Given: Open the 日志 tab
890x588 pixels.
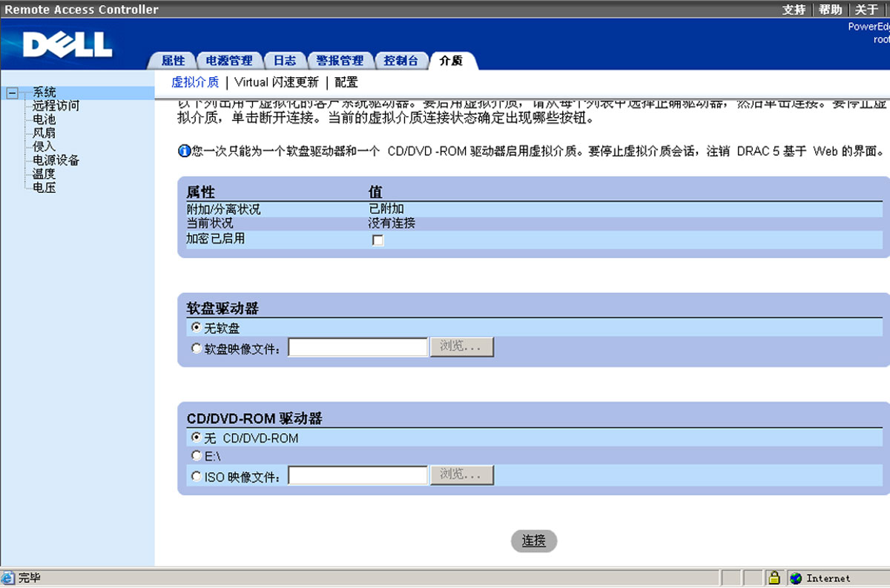Looking at the screenshot, I should click(285, 61).
